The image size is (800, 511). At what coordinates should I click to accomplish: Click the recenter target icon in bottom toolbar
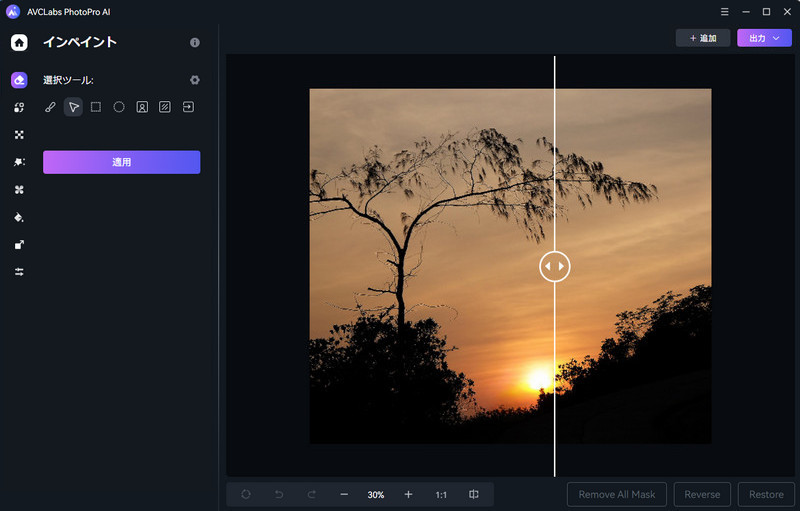246,494
